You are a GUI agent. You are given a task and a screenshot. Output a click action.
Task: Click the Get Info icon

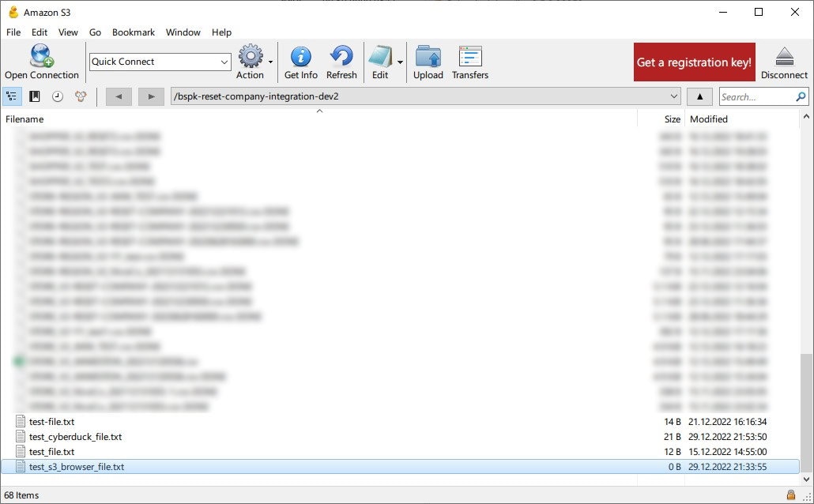(300, 56)
